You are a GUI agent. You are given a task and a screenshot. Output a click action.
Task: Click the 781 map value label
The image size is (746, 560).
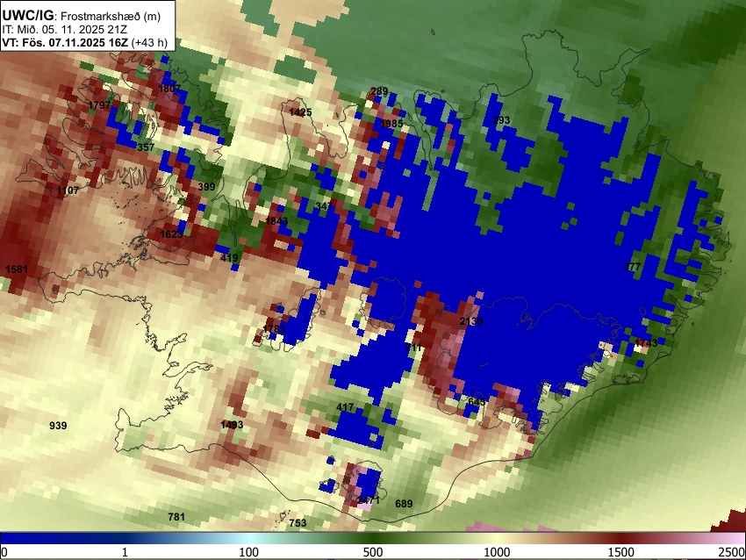[x=176, y=517]
